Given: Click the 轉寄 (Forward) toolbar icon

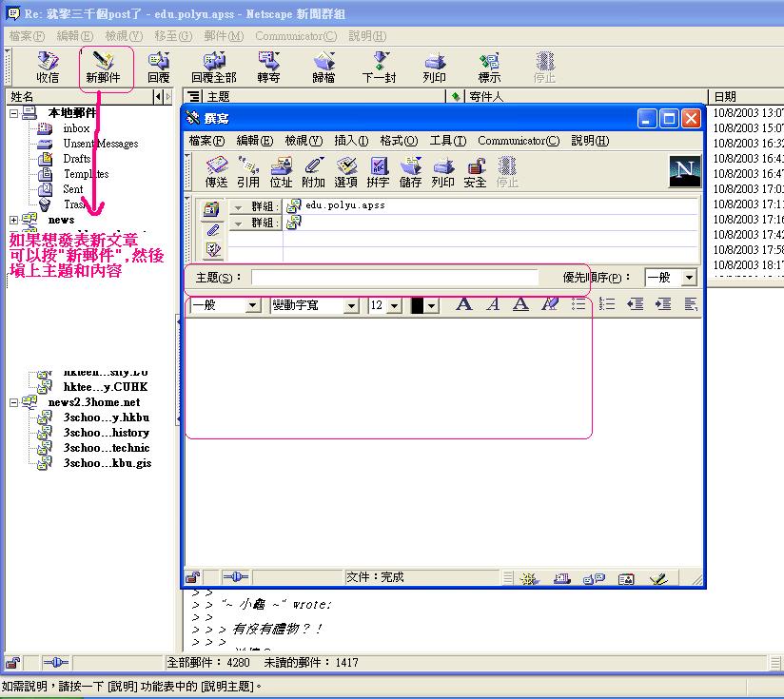Looking at the screenshot, I should (269, 68).
